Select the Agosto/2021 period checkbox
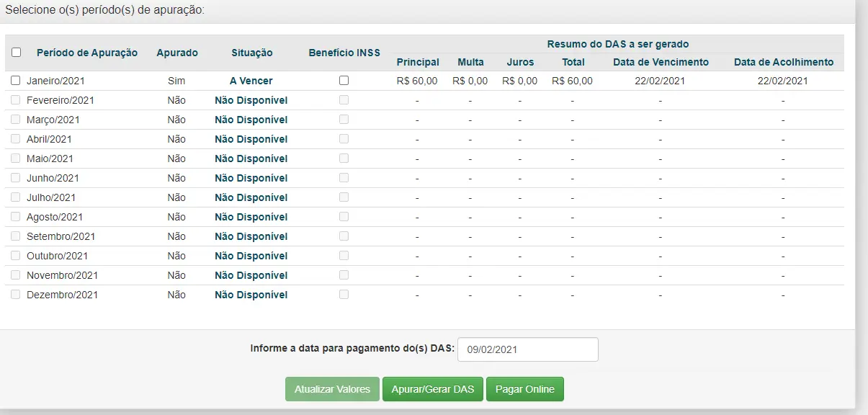This screenshot has width=868, height=415. (x=16, y=217)
